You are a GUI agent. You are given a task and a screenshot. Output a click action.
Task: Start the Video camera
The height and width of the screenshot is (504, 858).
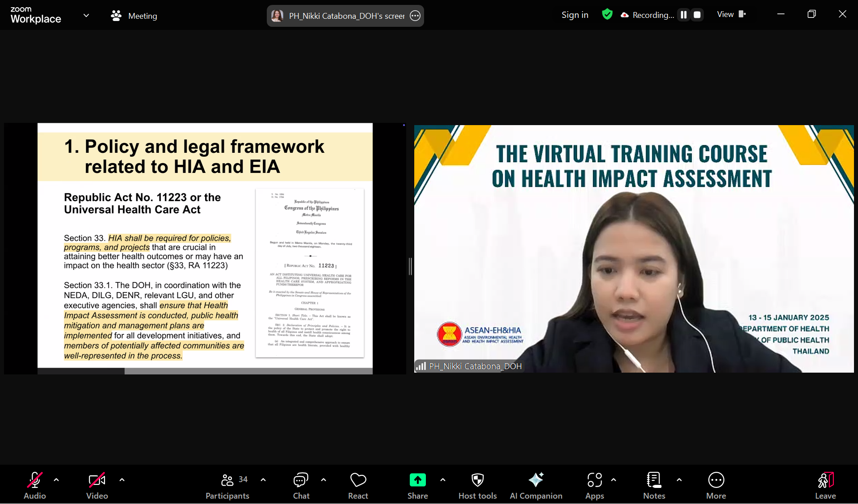click(97, 485)
